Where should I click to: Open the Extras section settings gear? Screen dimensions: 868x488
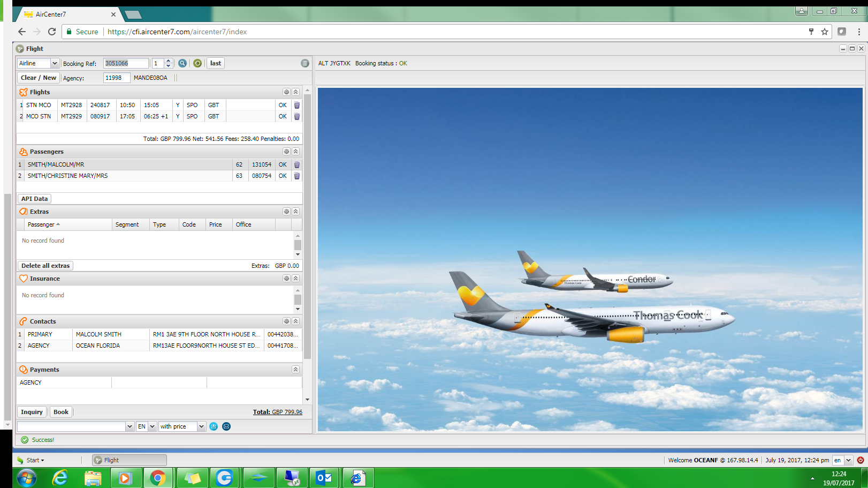click(x=286, y=212)
